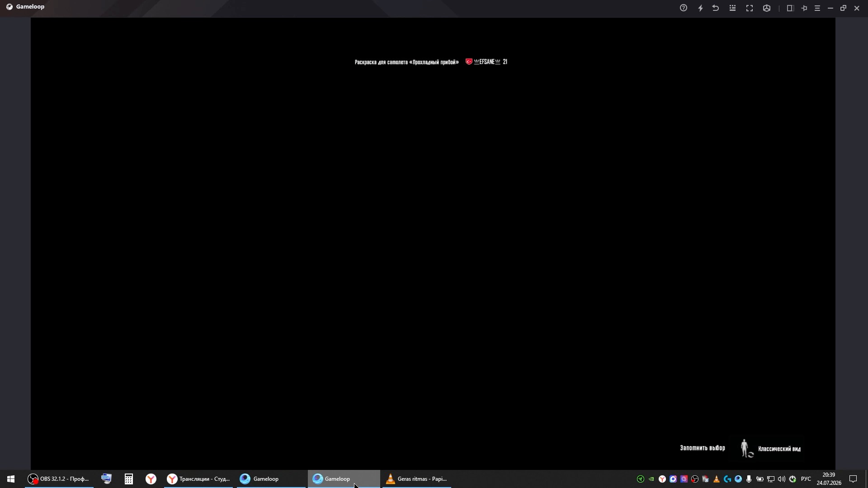Click the Gameloop logo in title bar
The width and height of the screenshot is (868, 488).
tap(9, 7)
